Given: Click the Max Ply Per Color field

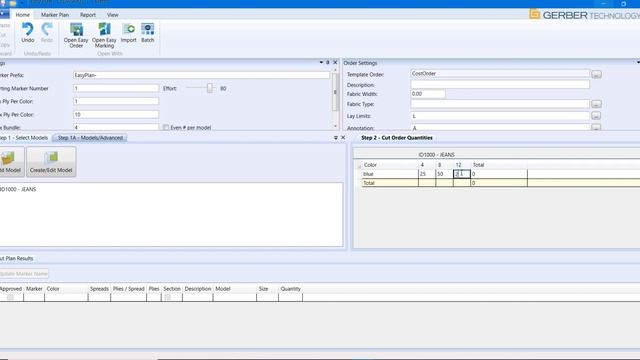Looking at the screenshot, I should pyautogui.click(x=116, y=115).
